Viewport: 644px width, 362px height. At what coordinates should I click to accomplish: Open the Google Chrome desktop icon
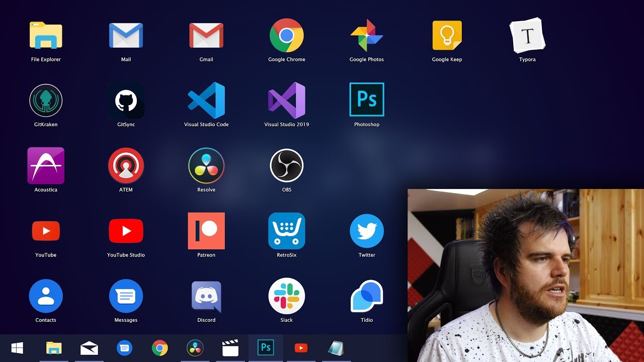pos(286,35)
